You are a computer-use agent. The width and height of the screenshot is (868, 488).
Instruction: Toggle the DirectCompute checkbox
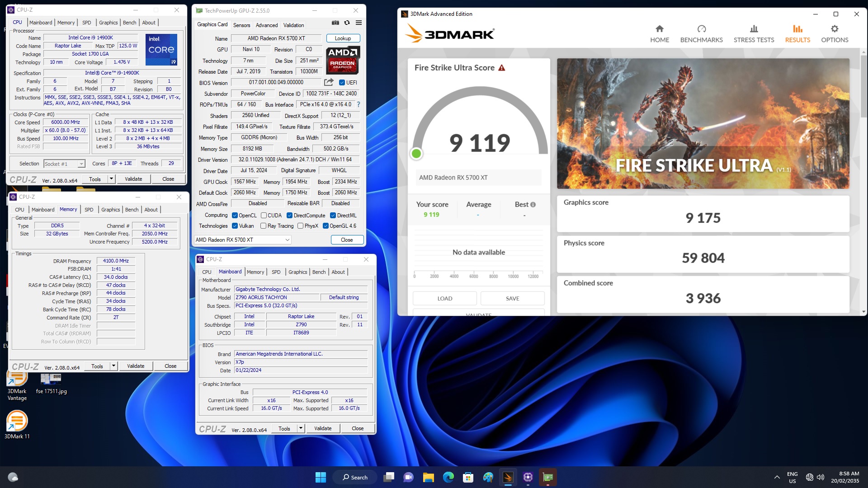pyautogui.click(x=289, y=216)
